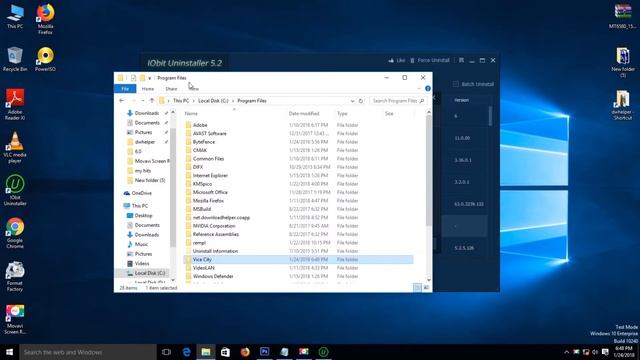The image size is (640, 360).
Task: Open New folder (3) on the desktop
Action: pyautogui.click(x=622, y=62)
